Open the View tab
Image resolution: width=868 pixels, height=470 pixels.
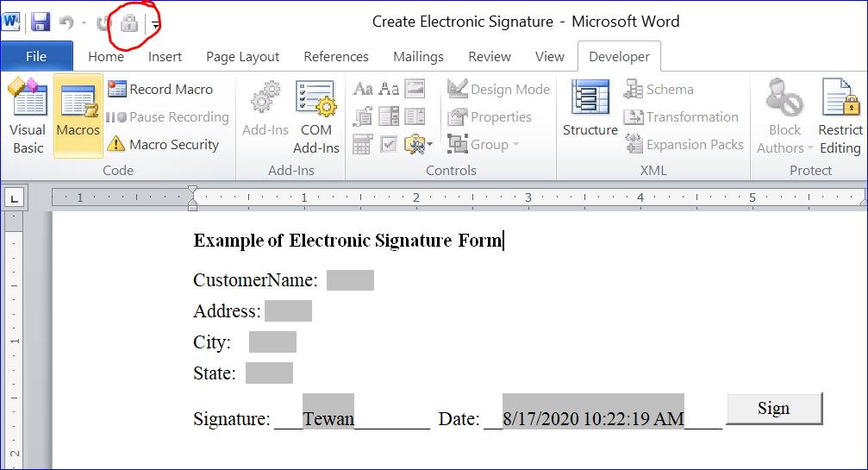[550, 56]
